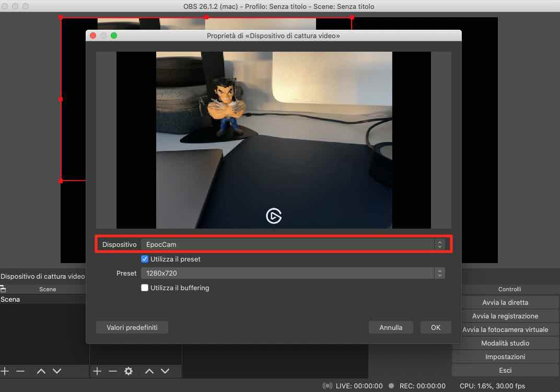Click Avvia la fotocamera virtuale button
Image resolution: width=560 pixels, height=392 pixels.
click(x=505, y=329)
